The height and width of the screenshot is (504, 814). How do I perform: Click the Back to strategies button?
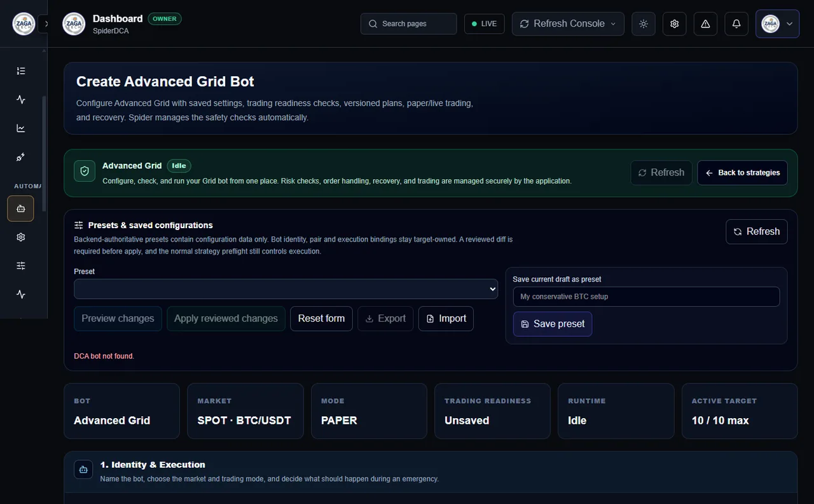click(x=742, y=172)
